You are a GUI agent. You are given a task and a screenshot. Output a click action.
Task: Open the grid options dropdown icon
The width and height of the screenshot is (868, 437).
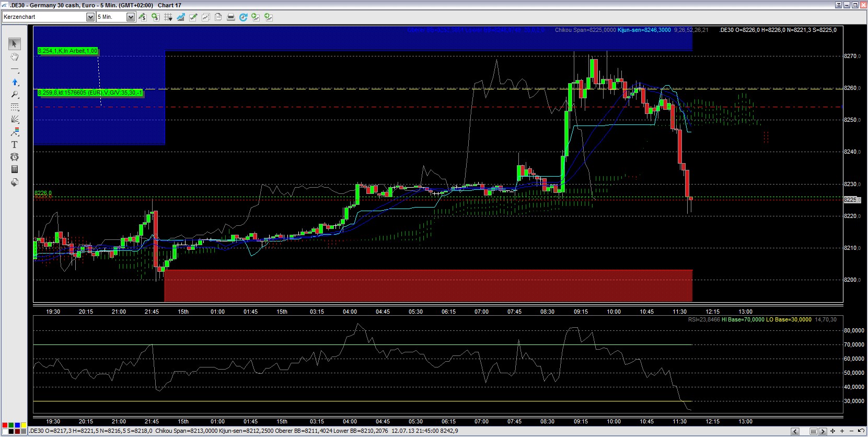click(x=168, y=17)
